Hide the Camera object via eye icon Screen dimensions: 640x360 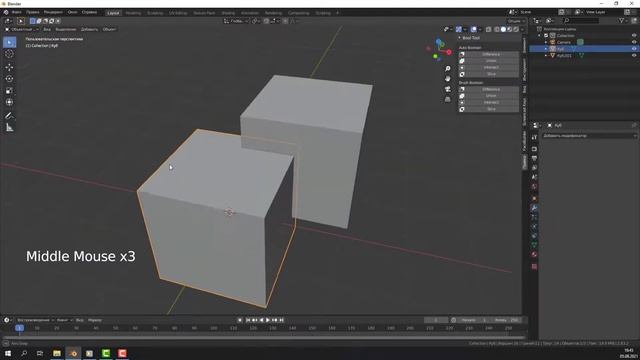click(634, 42)
